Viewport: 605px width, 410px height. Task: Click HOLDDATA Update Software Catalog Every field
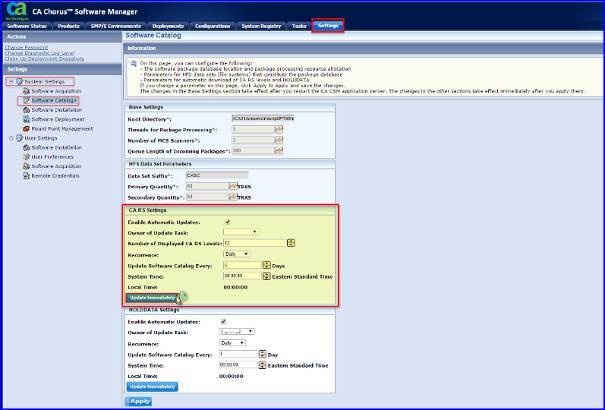pos(238,354)
